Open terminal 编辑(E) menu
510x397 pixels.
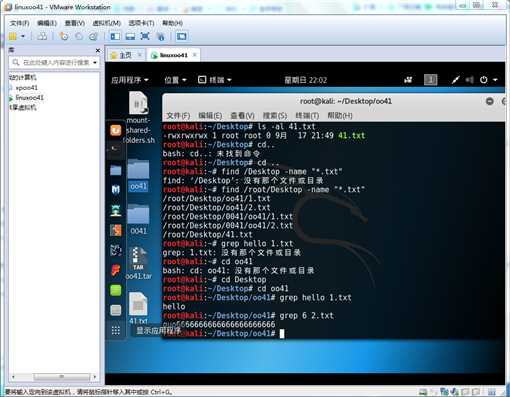(x=210, y=116)
